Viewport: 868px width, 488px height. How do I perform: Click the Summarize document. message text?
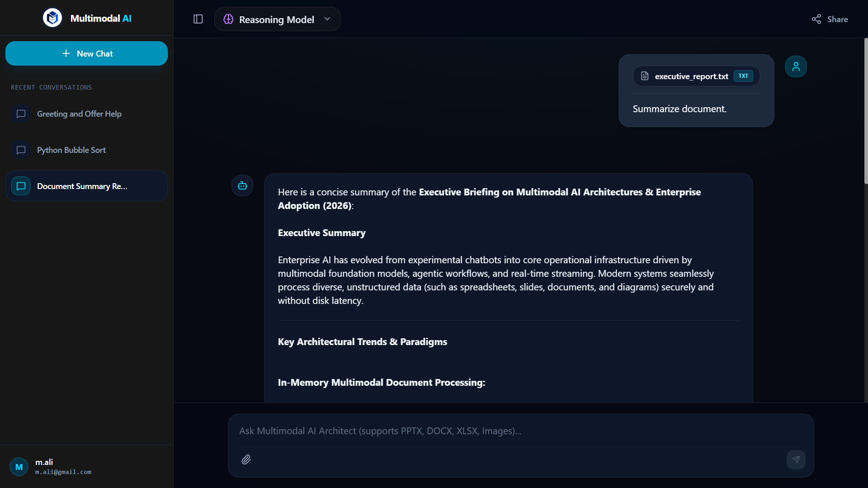coord(680,109)
